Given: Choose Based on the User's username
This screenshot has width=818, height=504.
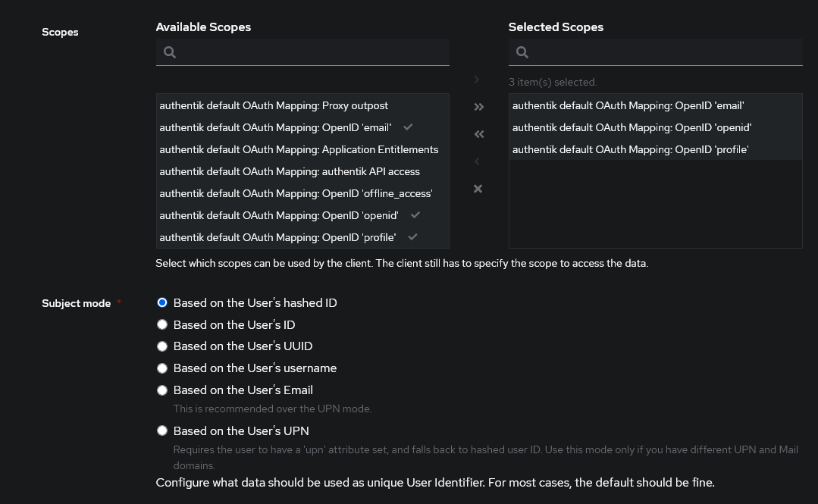Looking at the screenshot, I should pos(162,368).
